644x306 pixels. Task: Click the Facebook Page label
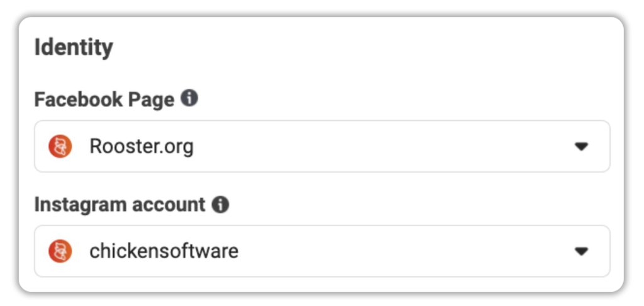[x=104, y=100]
